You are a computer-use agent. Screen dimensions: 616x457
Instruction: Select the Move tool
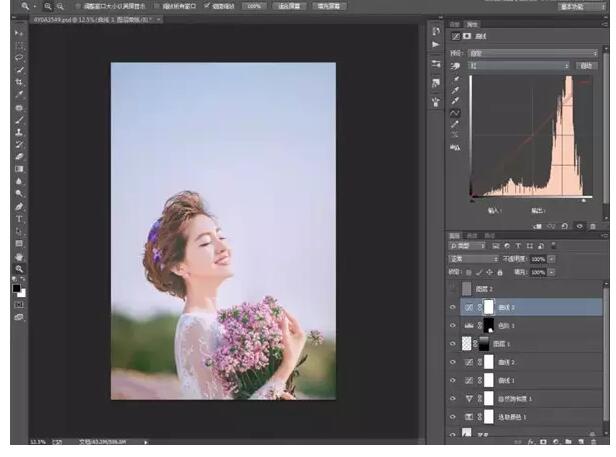coord(20,34)
